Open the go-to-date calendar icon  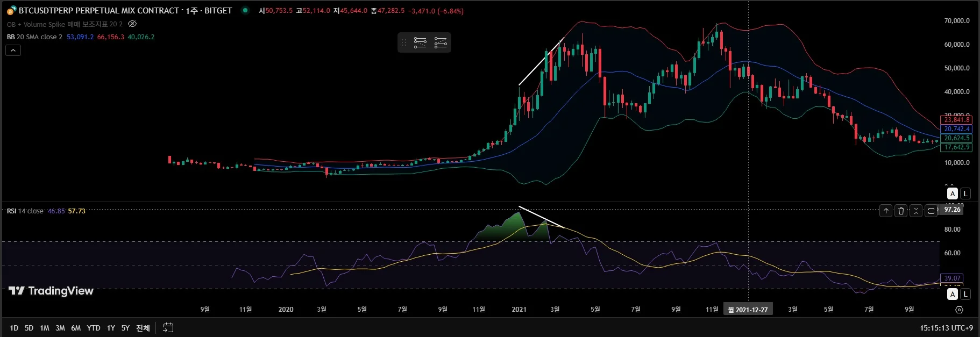pos(168,327)
